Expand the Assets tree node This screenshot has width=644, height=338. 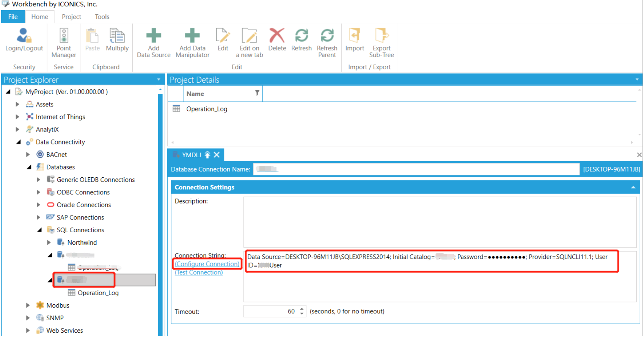point(17,104)
